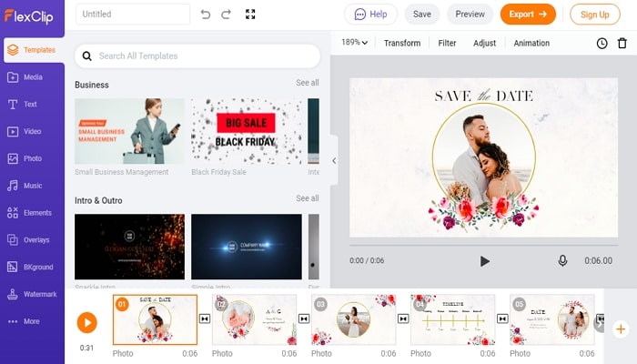Show all Business templates via See all
This screenshot has height=364, width=637.
tap(308, 83)
